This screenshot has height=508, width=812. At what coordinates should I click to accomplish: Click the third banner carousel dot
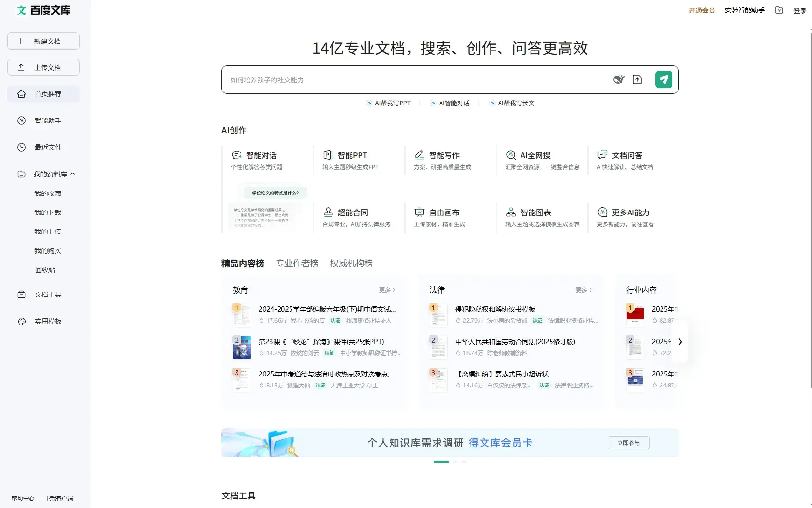[464, 462]
